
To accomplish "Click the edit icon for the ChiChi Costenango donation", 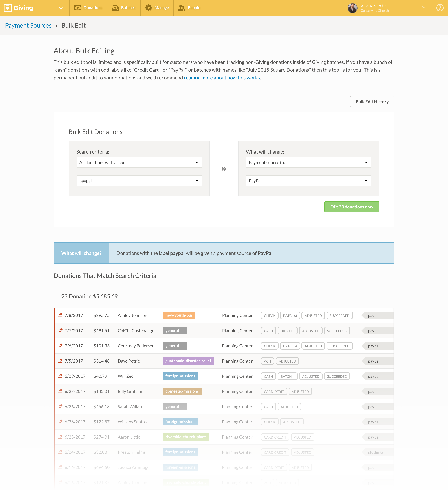I will (x=60, y=330).
